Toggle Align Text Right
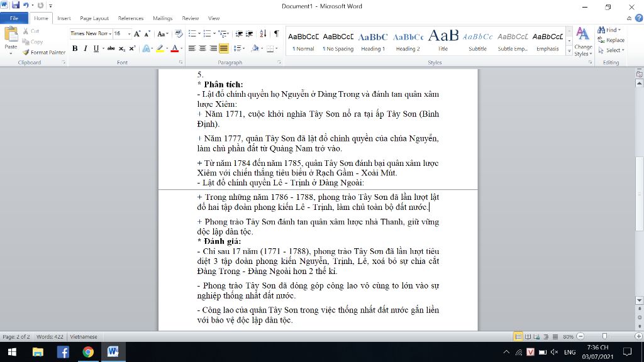The image size is (644, 362). tap(213, 48)
